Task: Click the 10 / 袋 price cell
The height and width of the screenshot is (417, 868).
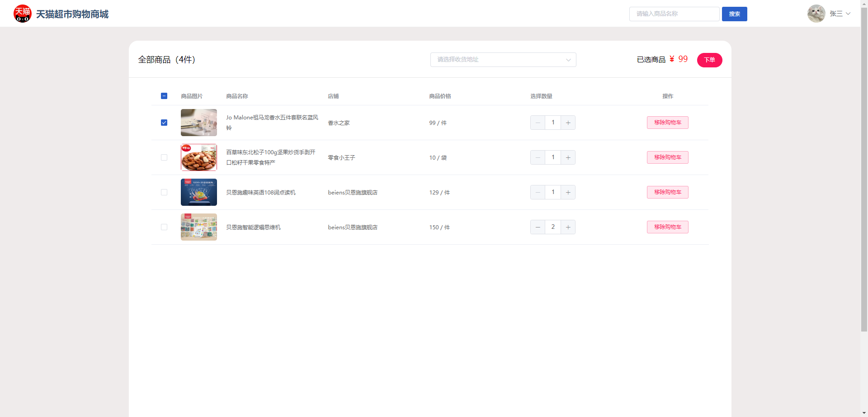Action: point(438,157)
